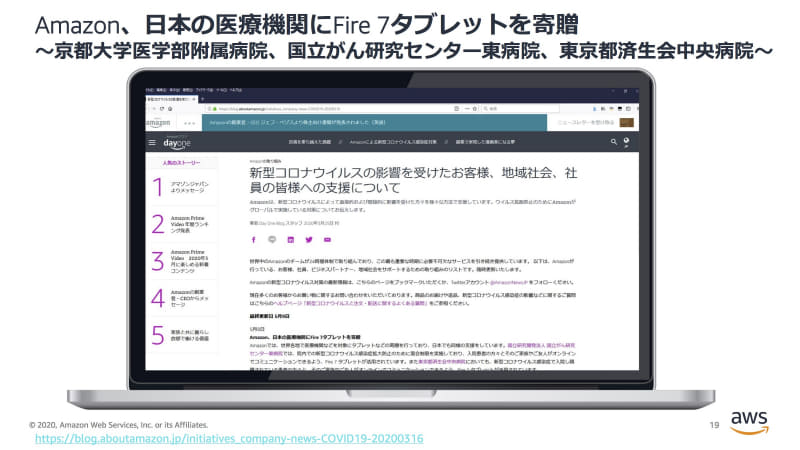Share the article via LINE icon

(x=272, y=240)
